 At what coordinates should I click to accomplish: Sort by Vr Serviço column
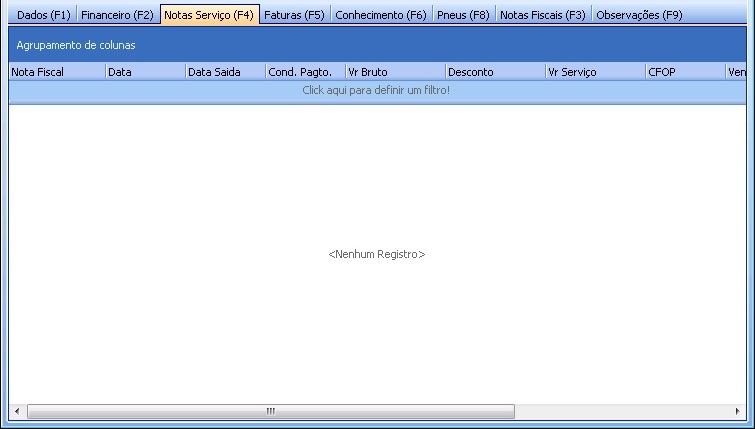tap(594, 72)
